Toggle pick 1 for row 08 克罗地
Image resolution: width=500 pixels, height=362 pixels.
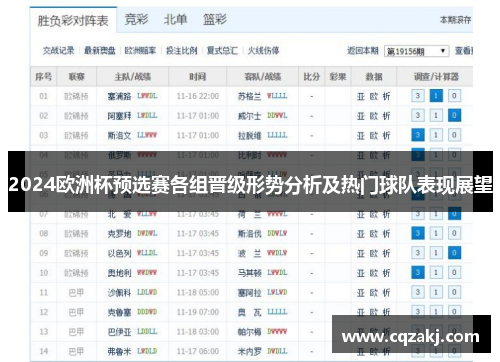pos(436,233)
